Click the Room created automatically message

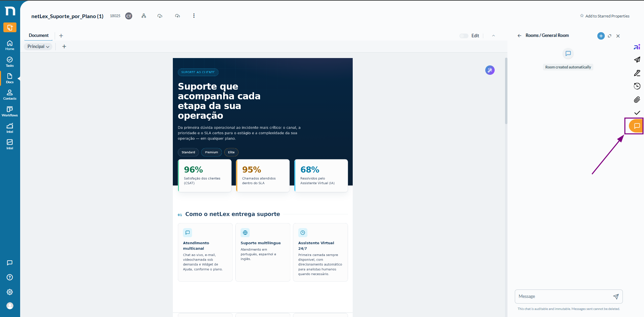[568, 67]
